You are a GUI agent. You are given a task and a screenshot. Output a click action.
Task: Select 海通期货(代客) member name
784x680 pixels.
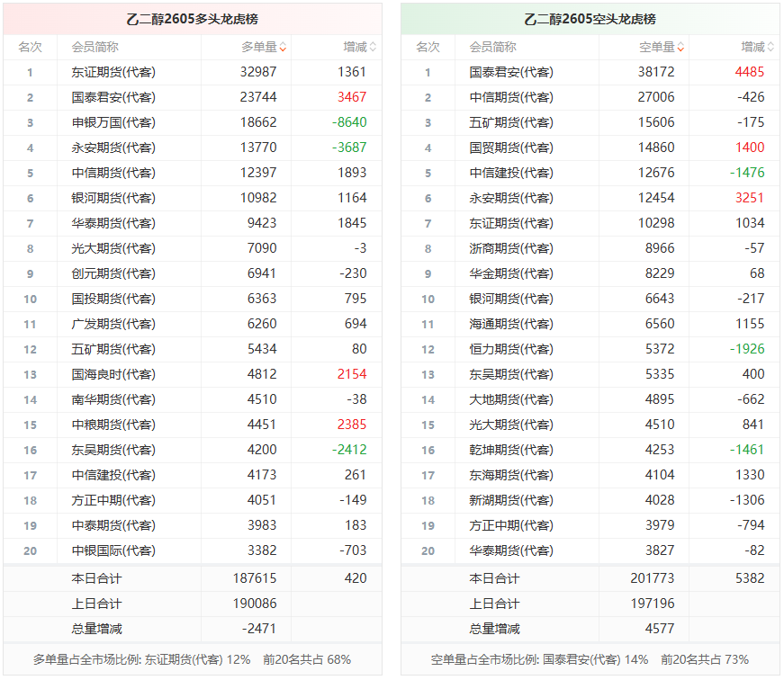point(511,325)
